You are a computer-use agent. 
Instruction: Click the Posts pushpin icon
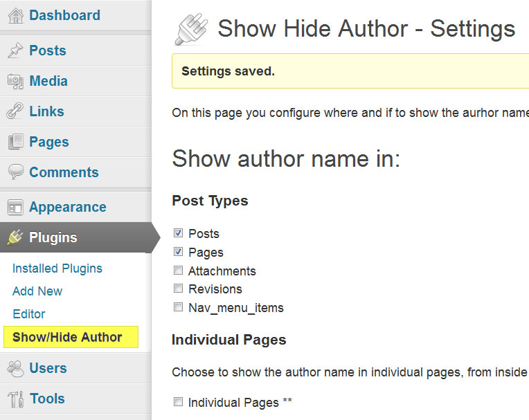tap(15, 51)
